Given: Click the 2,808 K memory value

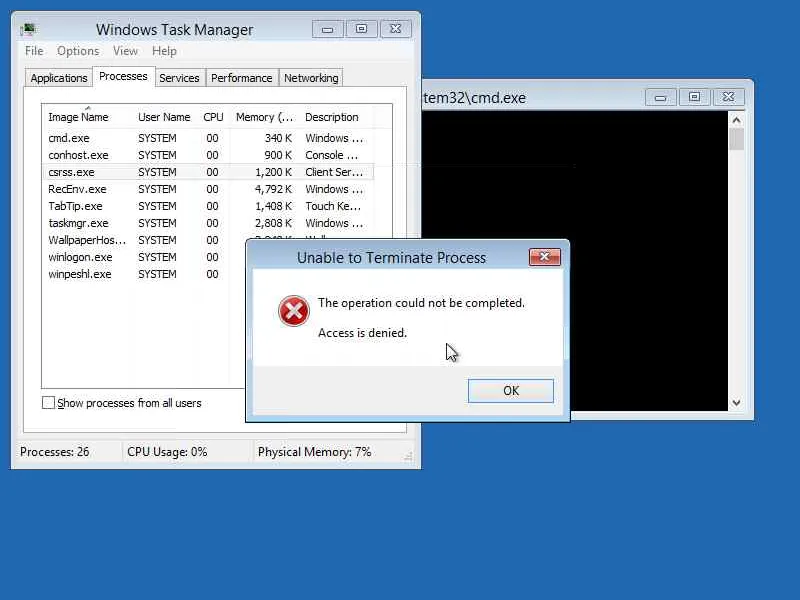Looking at the screenshot, I should [273, 223].
